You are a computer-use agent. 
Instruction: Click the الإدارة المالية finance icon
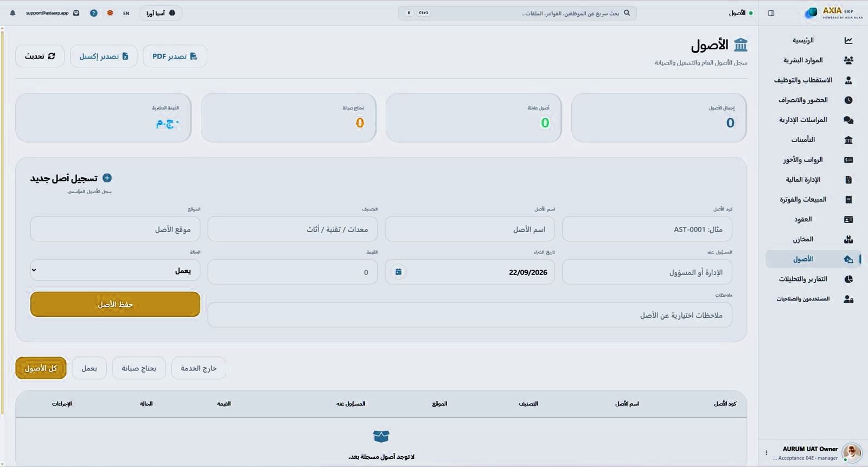click(x=848, y=180)
